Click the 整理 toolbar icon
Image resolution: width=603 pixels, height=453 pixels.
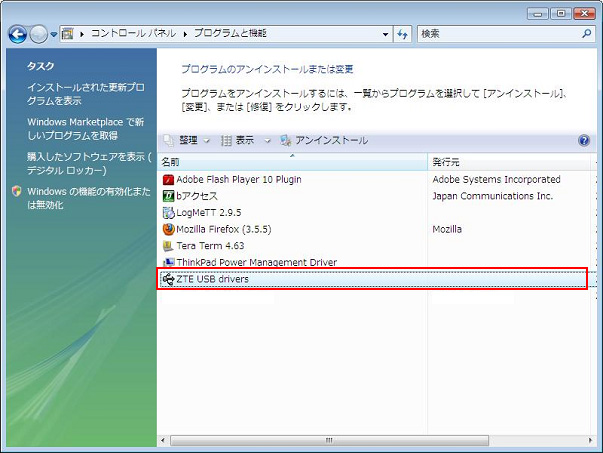point(169,140)
